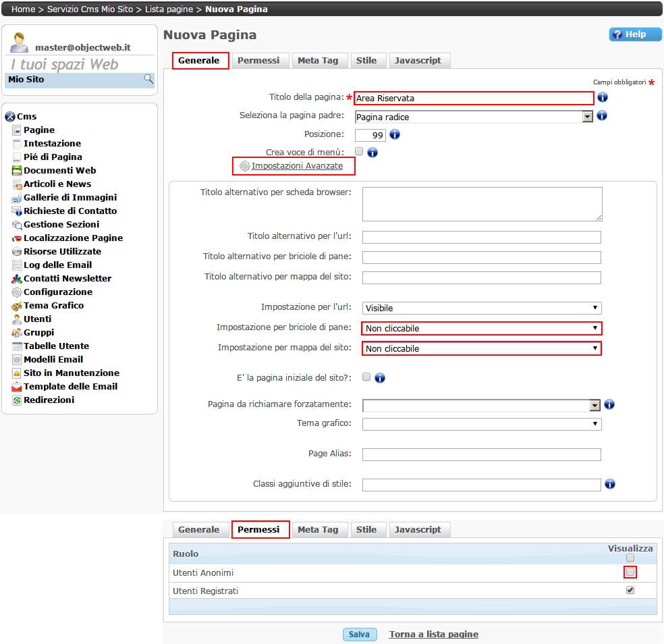The image size is (664, 644).
Task: Check the Utenti Anonimi Visualizza checkbox
Action: pyautogui.click(x=630, y=572)
